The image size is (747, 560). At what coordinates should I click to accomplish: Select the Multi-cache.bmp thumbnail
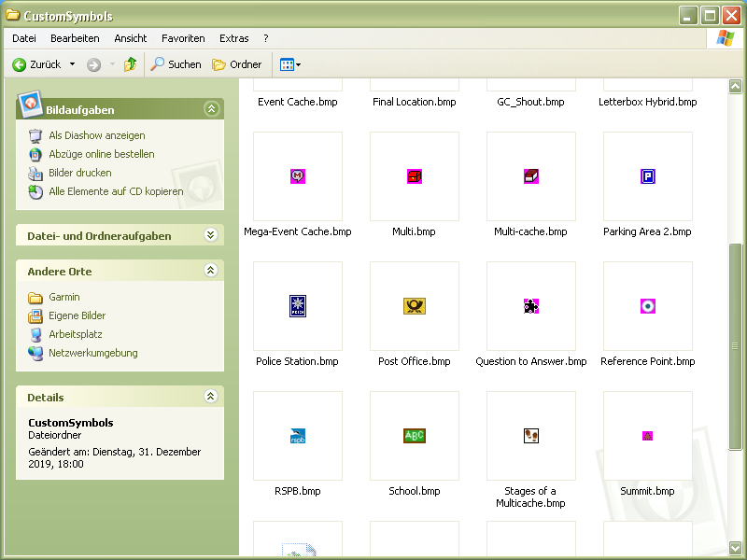(x=531, y=176)
